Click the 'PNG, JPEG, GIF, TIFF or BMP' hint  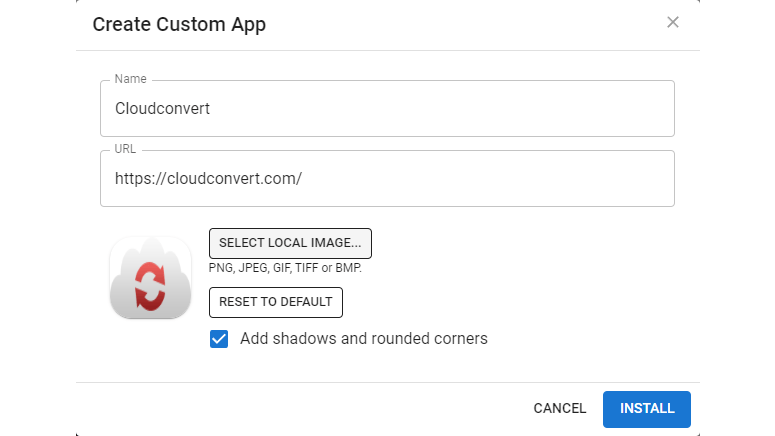click(285, 268)
